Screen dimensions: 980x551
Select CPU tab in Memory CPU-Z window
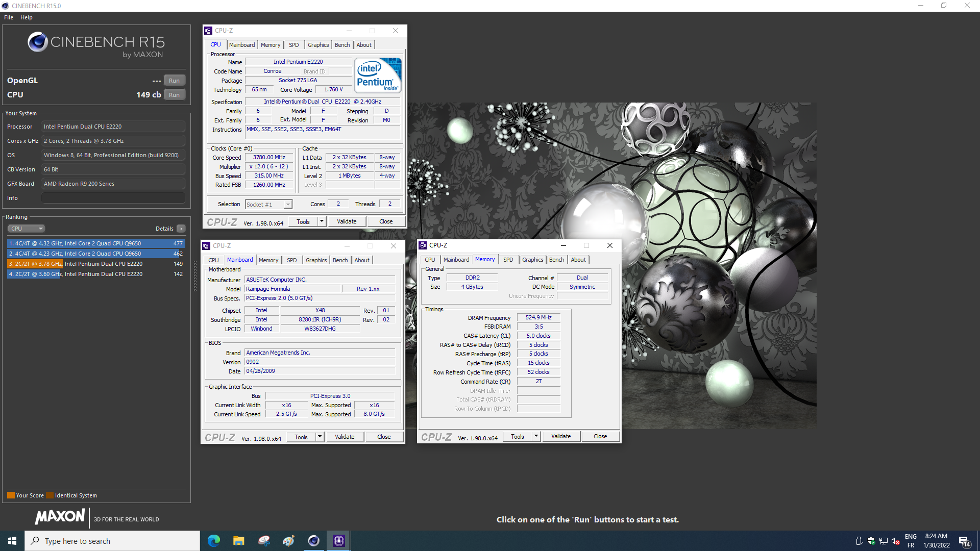point(430,260)
